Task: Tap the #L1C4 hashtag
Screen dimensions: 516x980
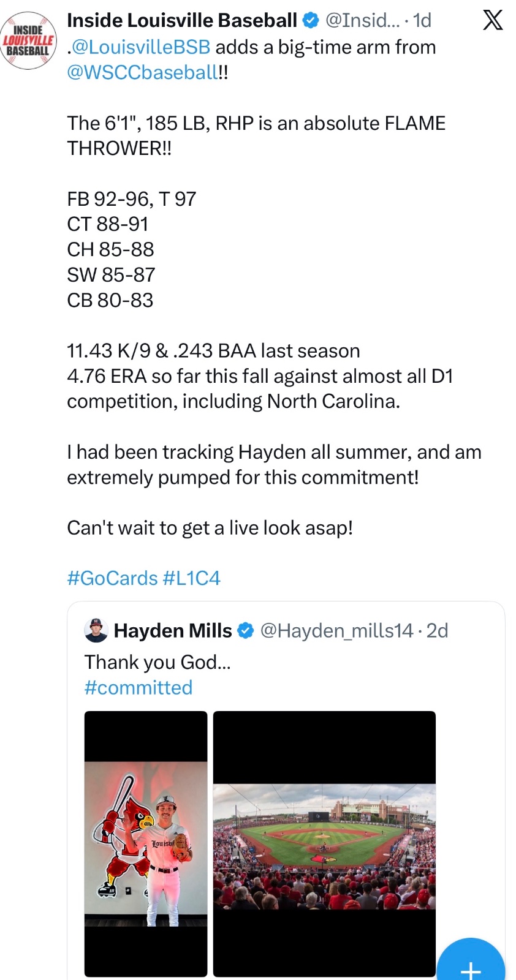Action: (x=192, y=578)
